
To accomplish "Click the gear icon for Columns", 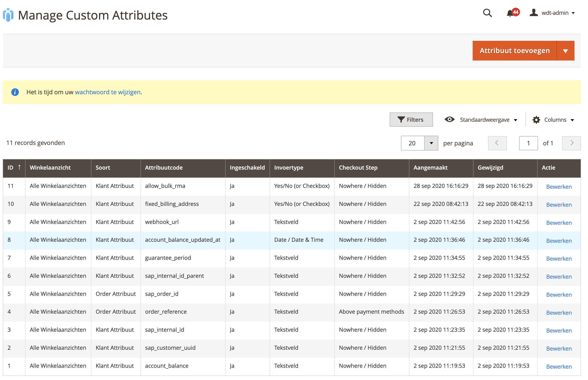I will point(536,120).
